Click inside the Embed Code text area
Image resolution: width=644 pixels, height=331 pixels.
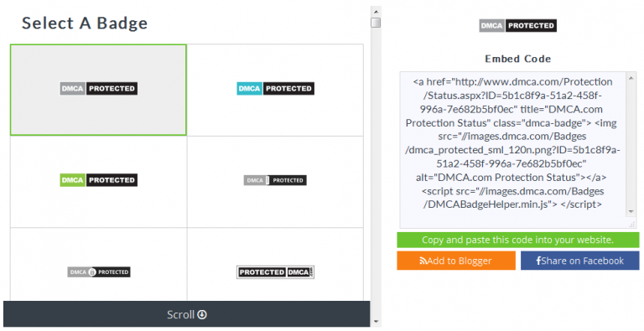point(518,150)
